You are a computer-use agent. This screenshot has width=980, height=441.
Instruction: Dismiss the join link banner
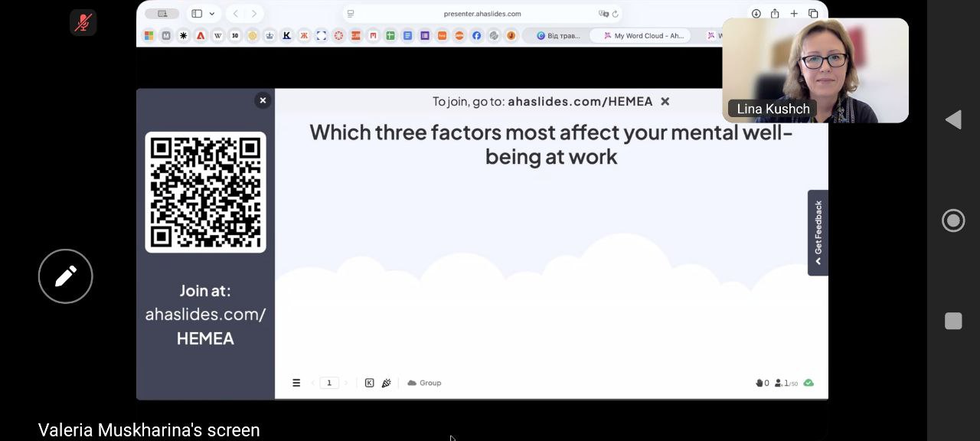coord(665,101)
